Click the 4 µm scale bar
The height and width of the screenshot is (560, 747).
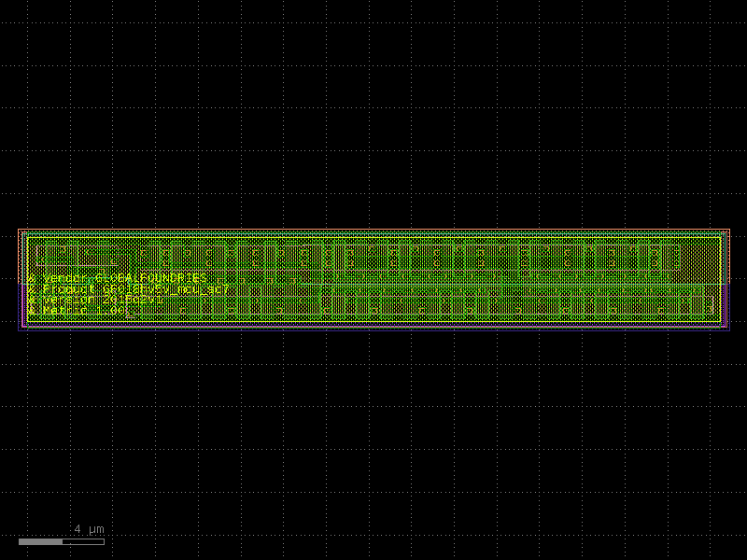pos(62,542)
